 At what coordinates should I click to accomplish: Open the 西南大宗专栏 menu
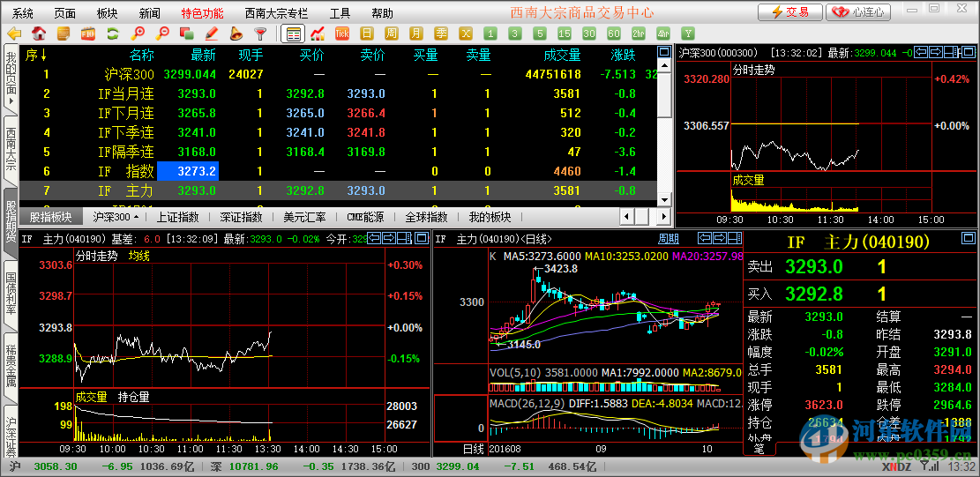(x=277, y=12)
